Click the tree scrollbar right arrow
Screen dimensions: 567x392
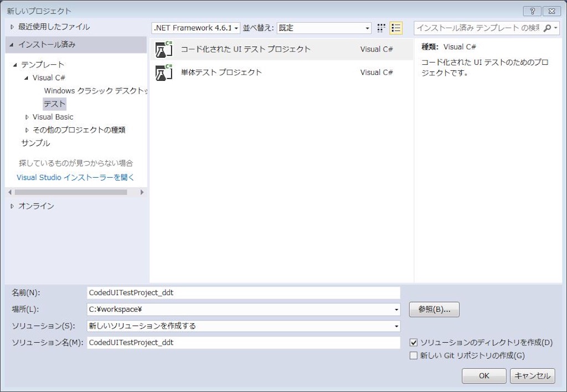(x=142, y=192)
